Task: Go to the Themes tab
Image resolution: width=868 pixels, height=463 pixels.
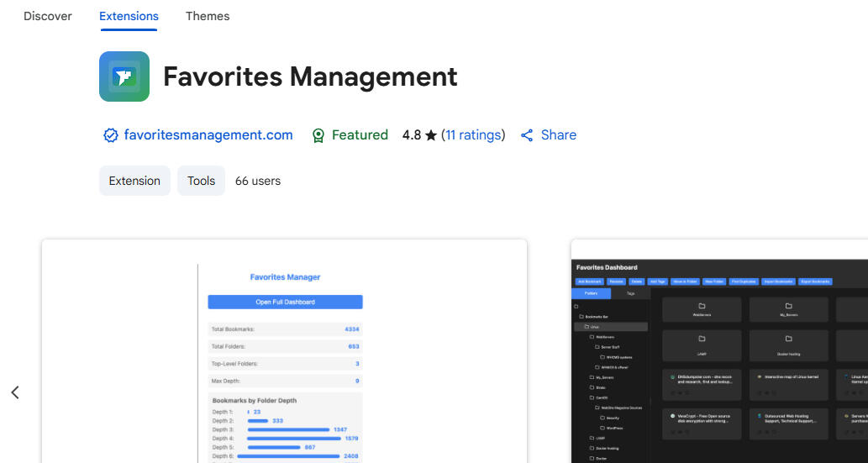Action: (208, 16)
